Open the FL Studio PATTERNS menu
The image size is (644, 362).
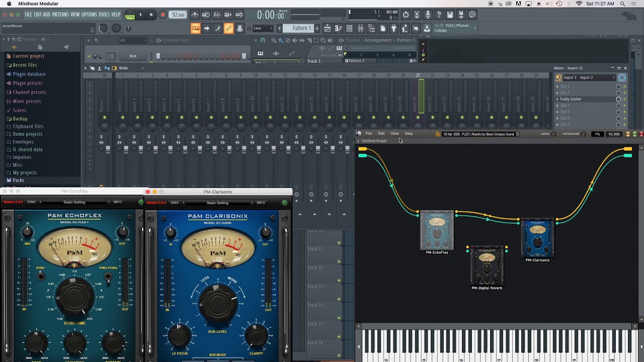60,15
